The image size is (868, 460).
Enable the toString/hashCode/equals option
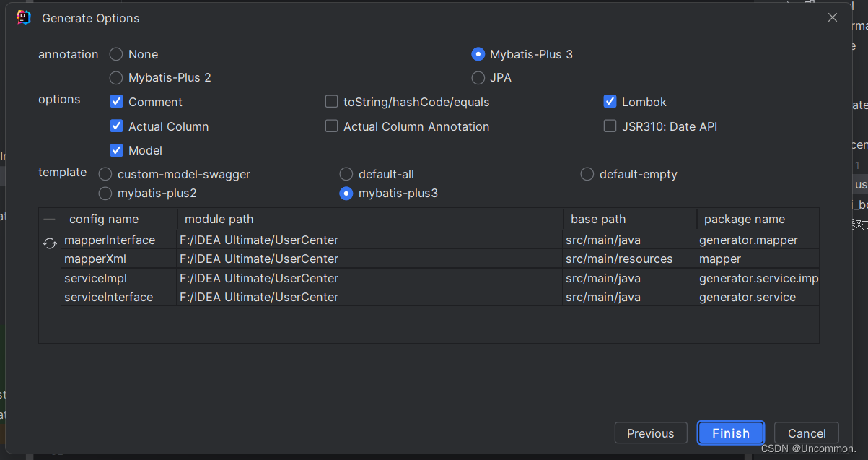click(x=332, y=102)
